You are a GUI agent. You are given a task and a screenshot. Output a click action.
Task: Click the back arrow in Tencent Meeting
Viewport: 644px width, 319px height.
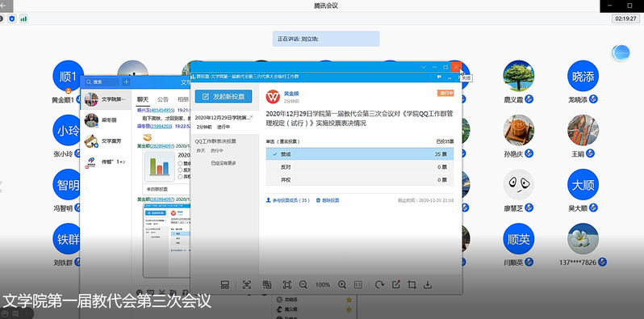coord(4,6)
